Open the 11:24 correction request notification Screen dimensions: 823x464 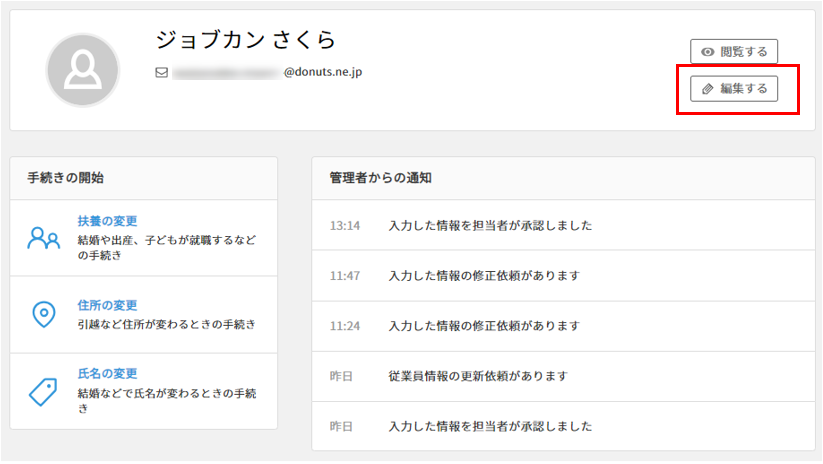point(563,326)
